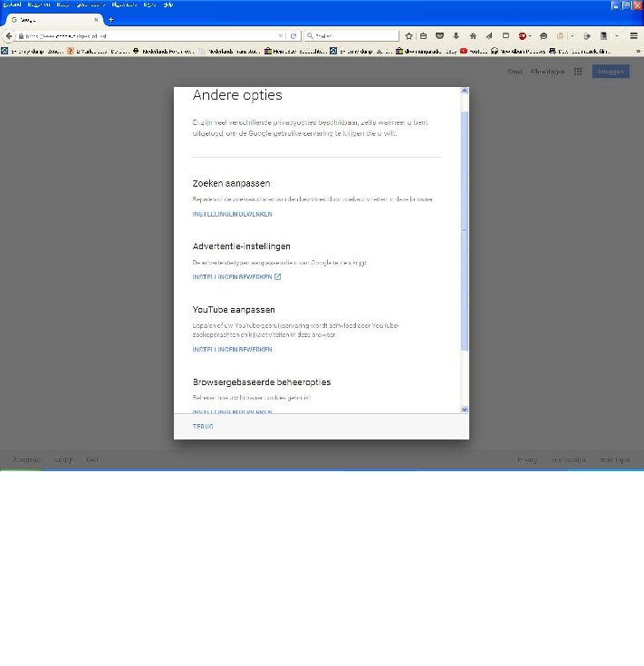This screenshot has height=666, width=644.
Task: Go to the home page icon
Action: coord(473,36)
